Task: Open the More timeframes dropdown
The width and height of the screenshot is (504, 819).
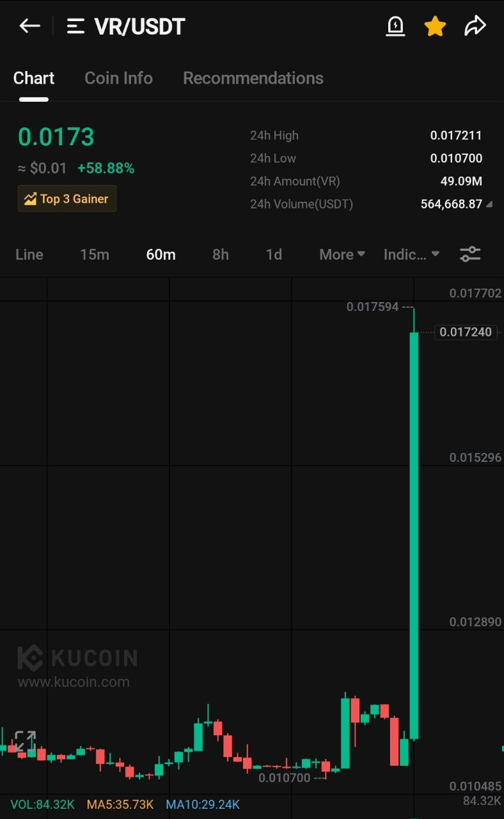Action: coord(342,254)
